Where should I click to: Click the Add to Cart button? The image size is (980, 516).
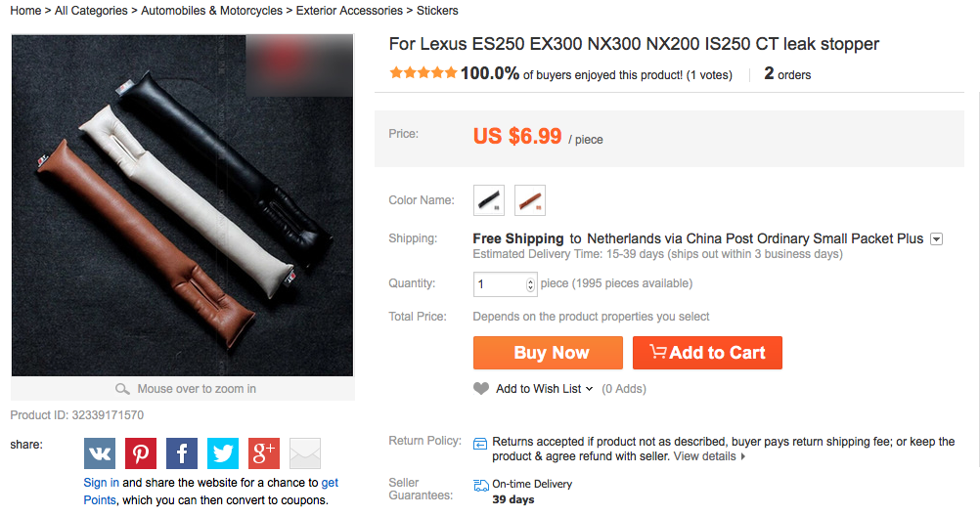tap(707, 353)
